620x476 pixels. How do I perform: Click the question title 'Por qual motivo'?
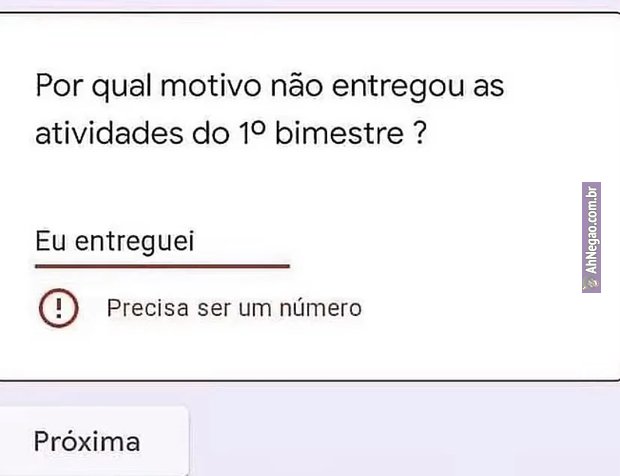coord(148,86)
